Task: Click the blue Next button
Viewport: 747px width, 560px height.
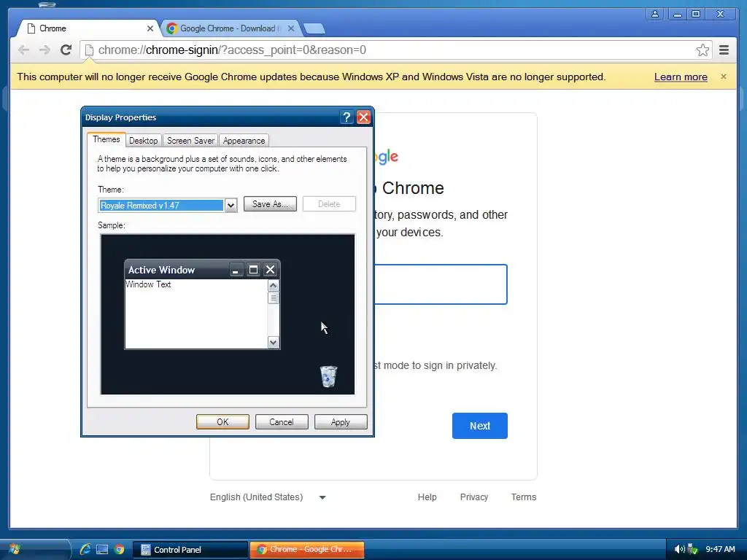Action: coord(480,426)
